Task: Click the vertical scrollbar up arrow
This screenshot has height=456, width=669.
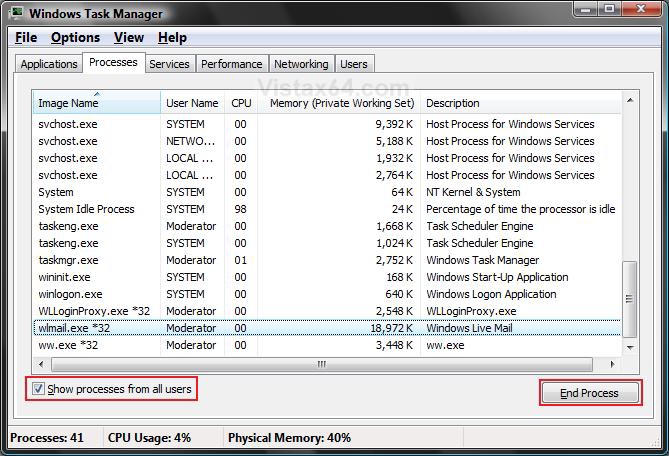Action: pyautogui.click(x=630, y=100)
